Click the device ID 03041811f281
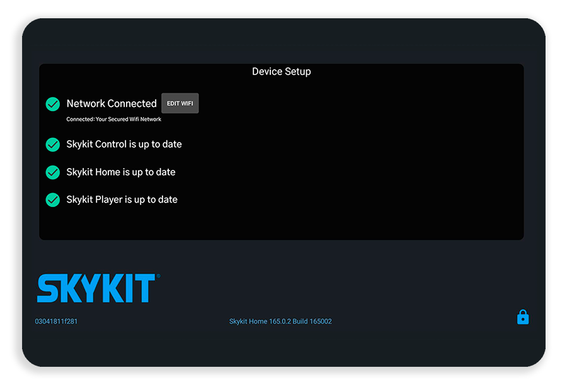The height and width of the screenshot is (392, 567). (x=56, y=321)
